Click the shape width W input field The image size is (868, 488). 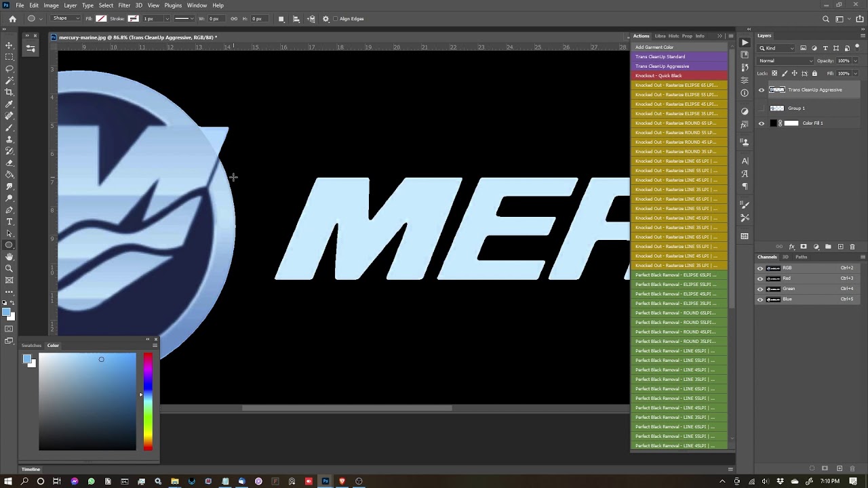click(215, 19)
